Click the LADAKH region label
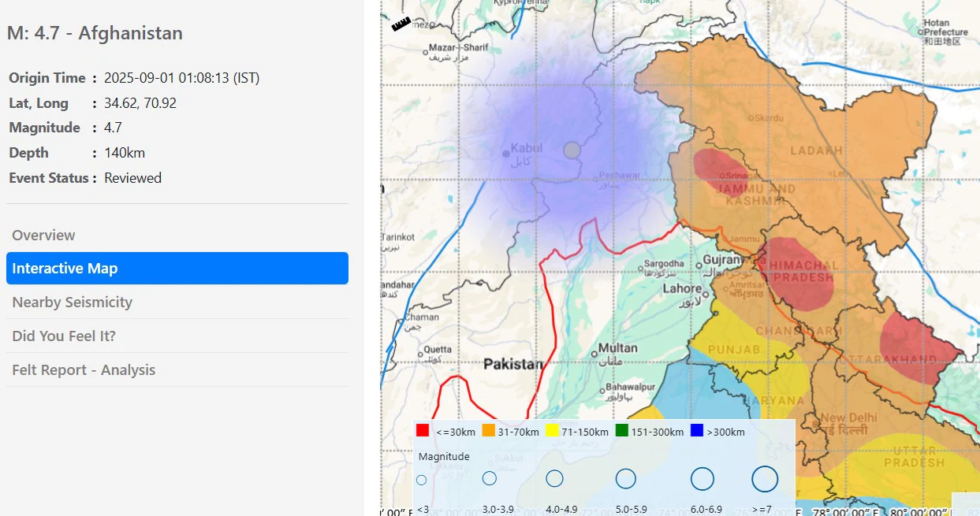This screenshot has height=516, width=980. (x=816, y=150)
